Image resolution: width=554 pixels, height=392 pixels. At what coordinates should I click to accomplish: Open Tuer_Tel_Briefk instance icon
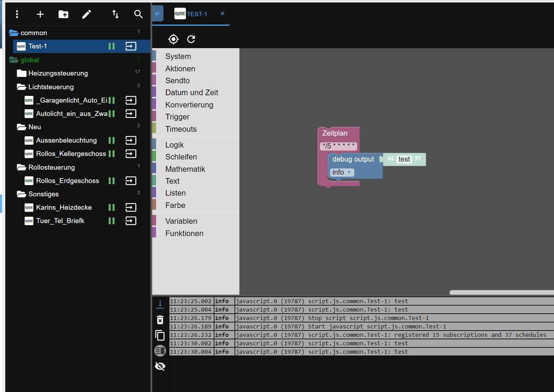(x=131, y=221)
